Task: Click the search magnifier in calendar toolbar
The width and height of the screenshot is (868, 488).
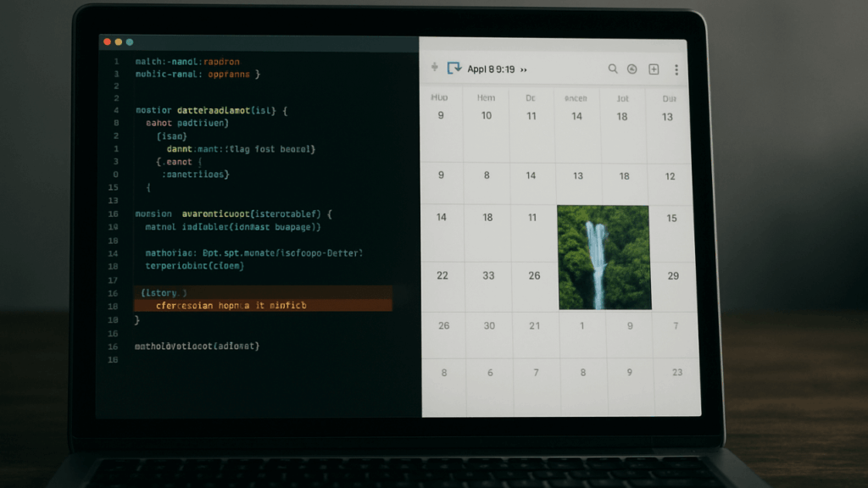Action: point(613,69)
